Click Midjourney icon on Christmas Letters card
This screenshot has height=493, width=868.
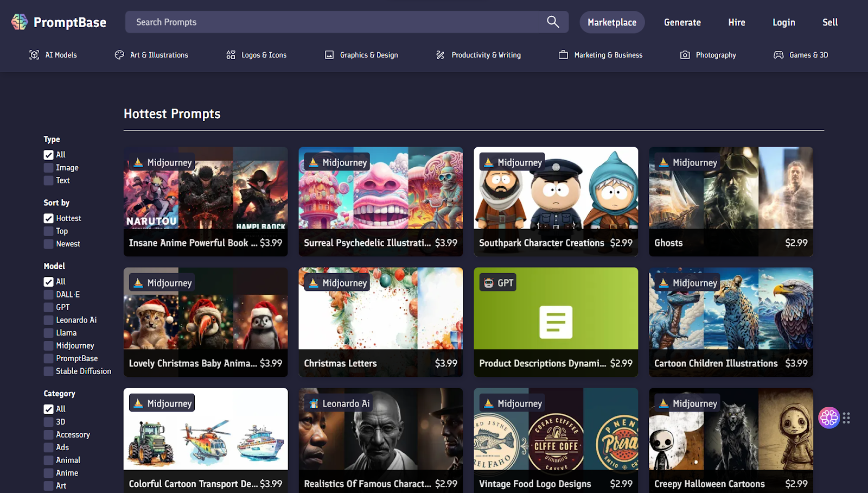(314, 283)
